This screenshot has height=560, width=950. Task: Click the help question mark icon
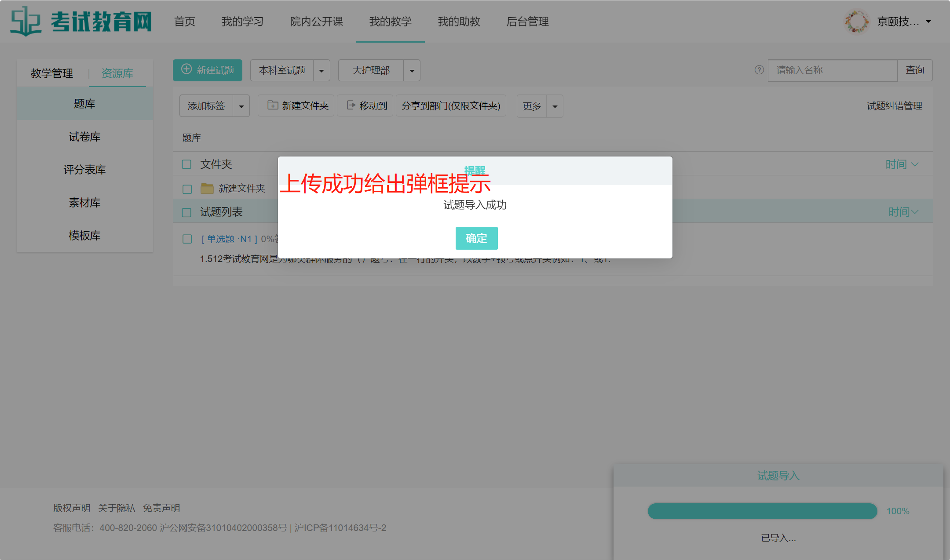(759, 70)
